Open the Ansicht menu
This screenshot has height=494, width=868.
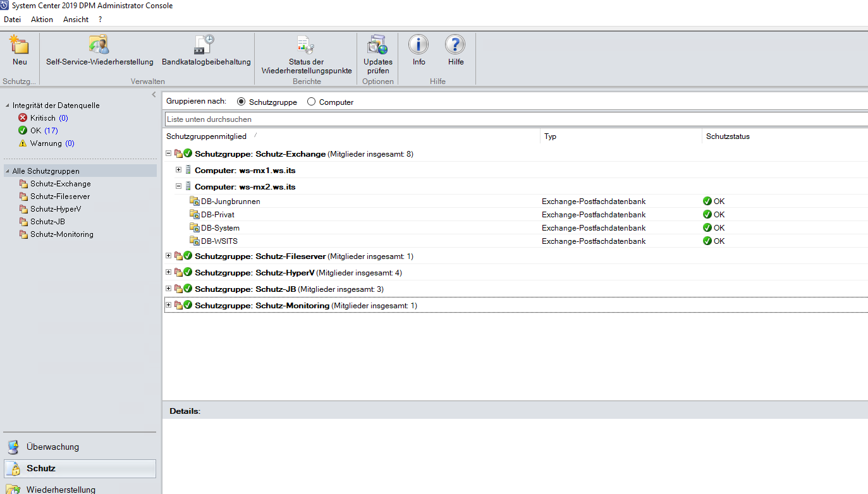click(76, 20)
